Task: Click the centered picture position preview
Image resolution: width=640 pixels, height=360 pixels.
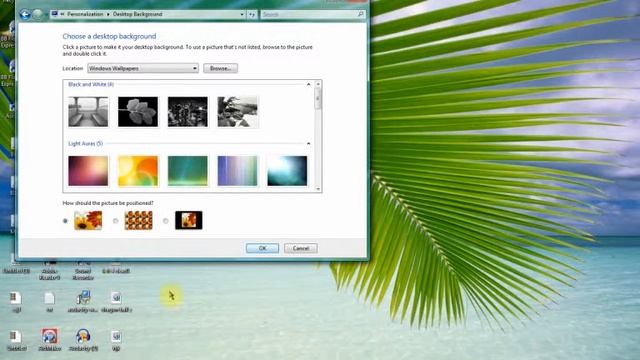Action: click(x=189, y=220)
